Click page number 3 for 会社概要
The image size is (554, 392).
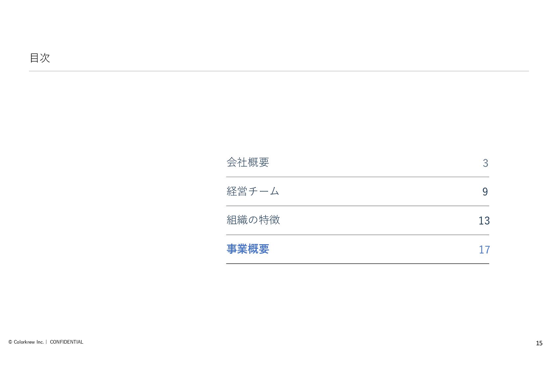pos(485,163)
